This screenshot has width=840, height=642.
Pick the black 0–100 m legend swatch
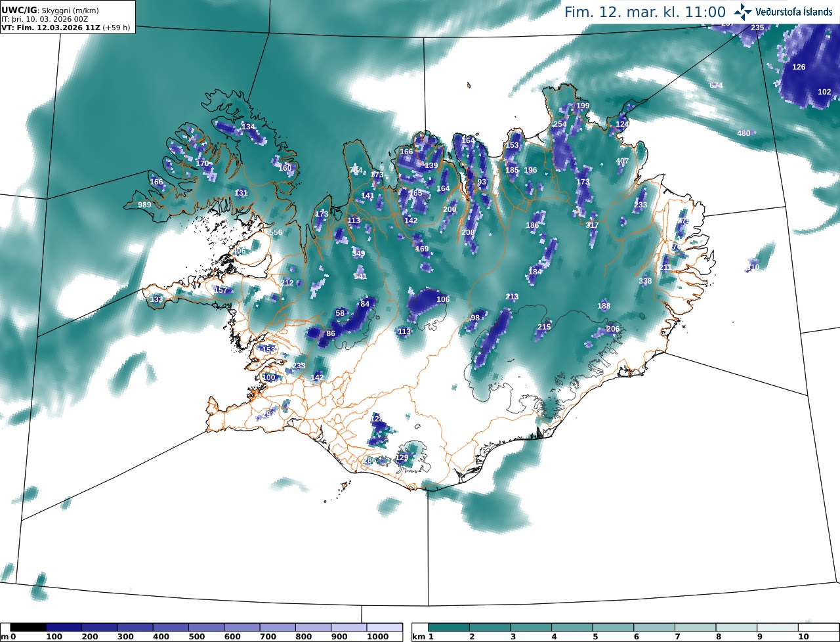(x=28, y=628)
